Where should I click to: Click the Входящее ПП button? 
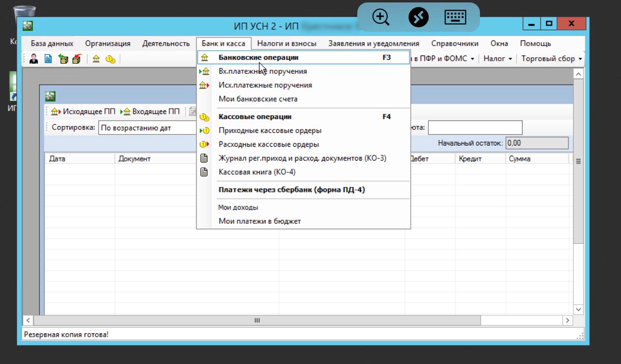[x=150, y=112]
